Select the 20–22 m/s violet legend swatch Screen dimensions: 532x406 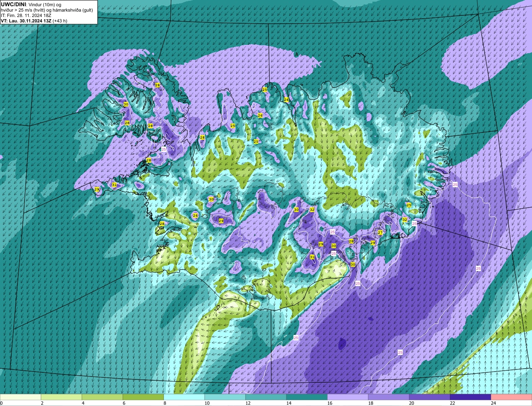tap(430, 397)
